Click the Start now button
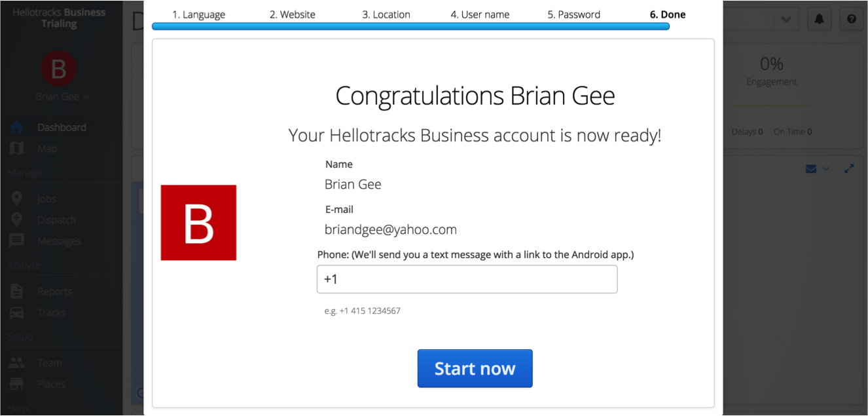The height and width of the screenshot is (416, 868). pyautogui.click(x=475, y=368)
